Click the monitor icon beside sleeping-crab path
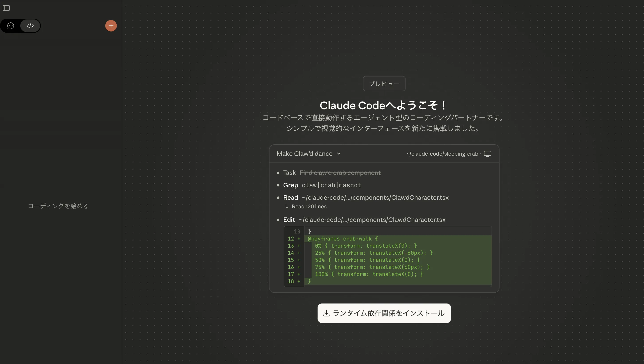 (x=487, y=154)
